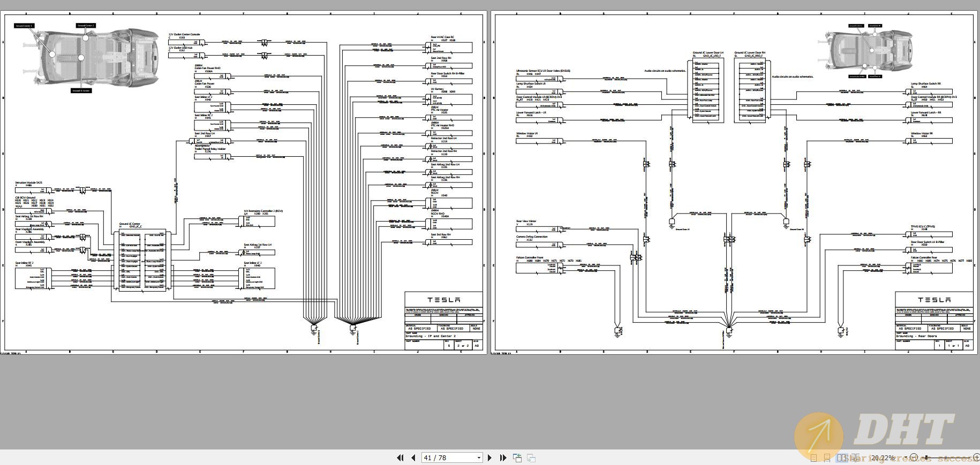Click the Lamp Shutface Switch RR label
Screen dimensions: 980x465
(x=926, y=83)
